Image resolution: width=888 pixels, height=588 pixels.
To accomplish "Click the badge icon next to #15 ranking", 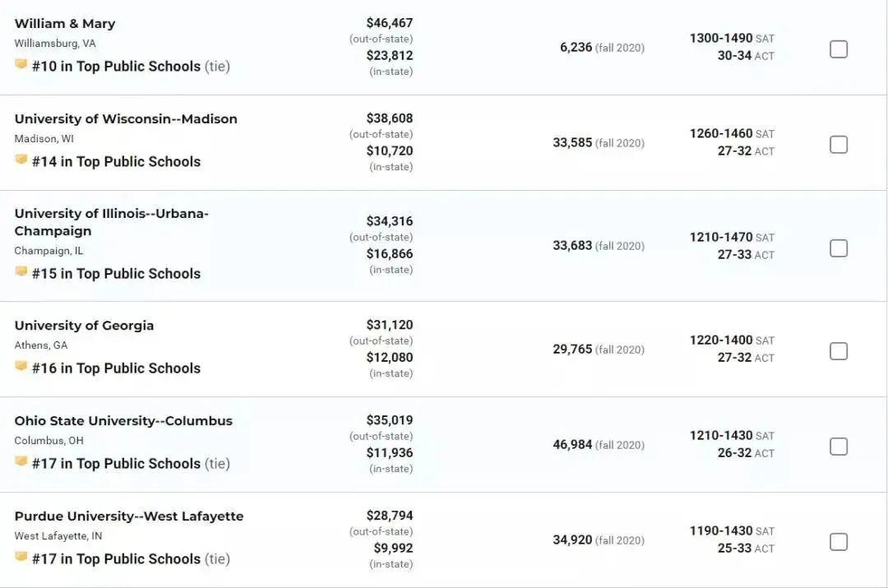I will pyautogui.click(x=21, y=272).
